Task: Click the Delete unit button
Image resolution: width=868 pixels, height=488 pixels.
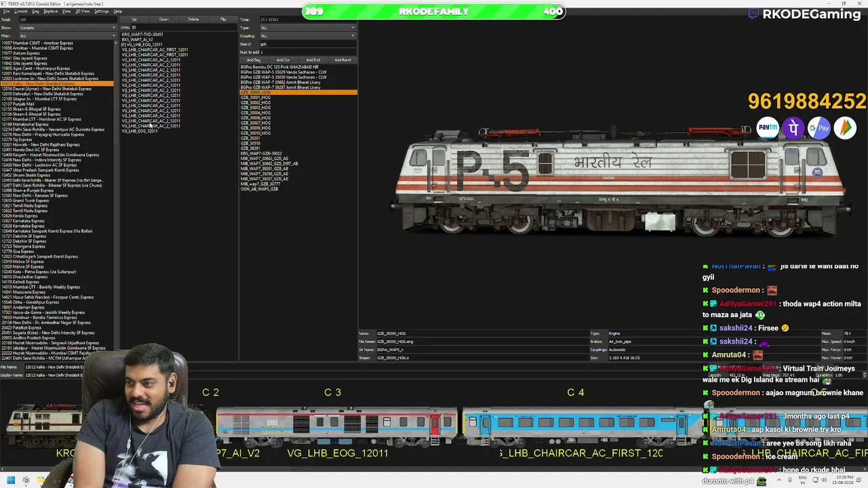Action: pyautogui.click(x=193, y=20)
